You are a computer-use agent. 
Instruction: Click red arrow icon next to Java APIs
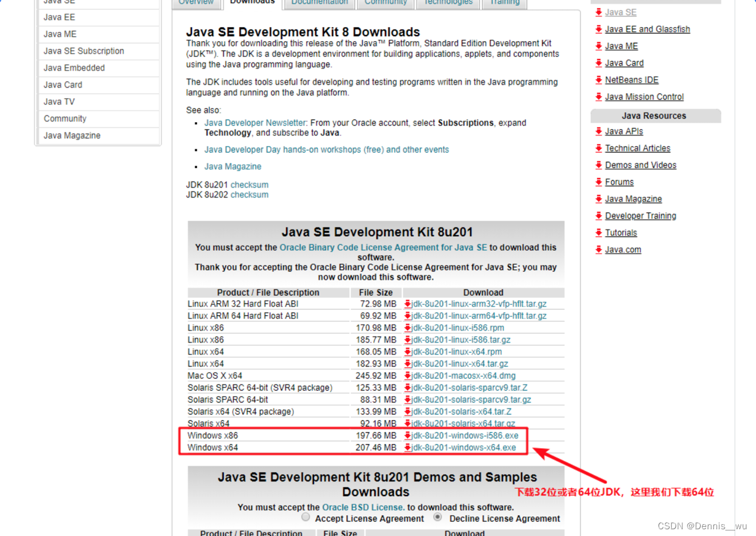(599, 131)
